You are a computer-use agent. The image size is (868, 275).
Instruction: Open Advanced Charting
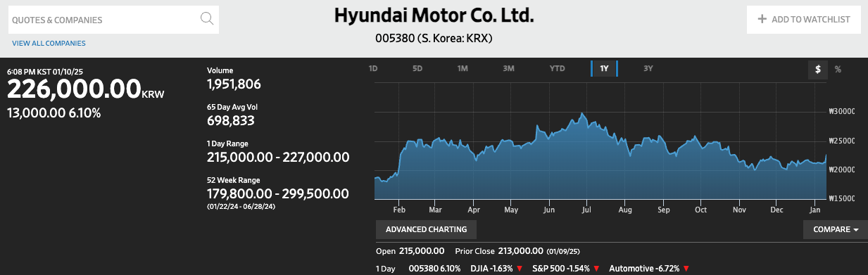(x=427, y=229)
